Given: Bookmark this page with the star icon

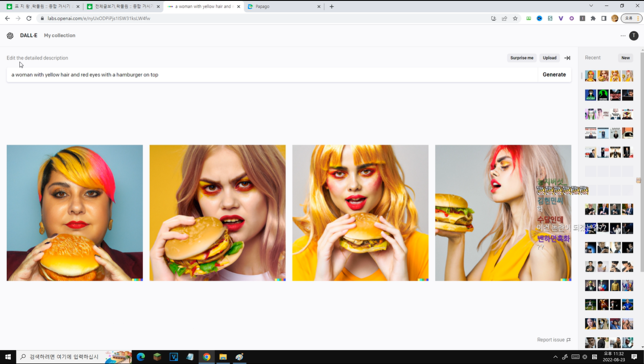Looking at the screenshot, I should pos(515,19).
